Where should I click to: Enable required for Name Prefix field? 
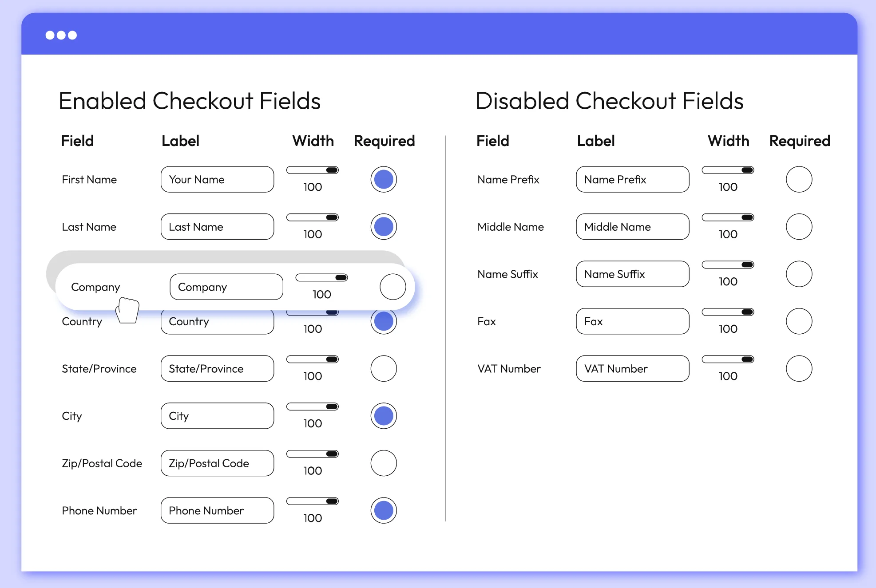[799, 179]
